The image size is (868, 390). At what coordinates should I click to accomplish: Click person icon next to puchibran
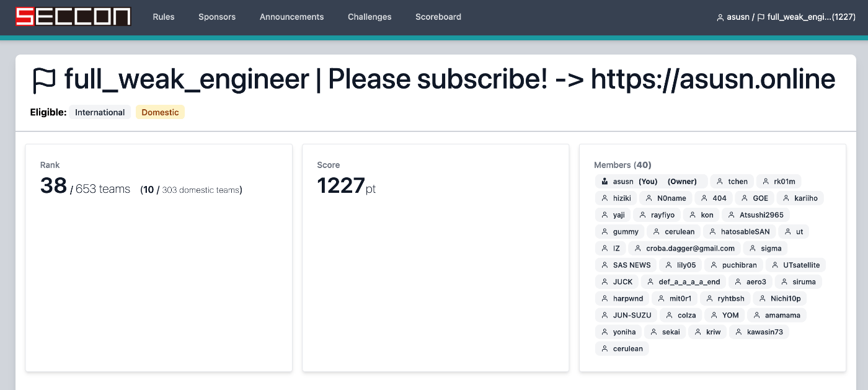[x=714, y=265]
